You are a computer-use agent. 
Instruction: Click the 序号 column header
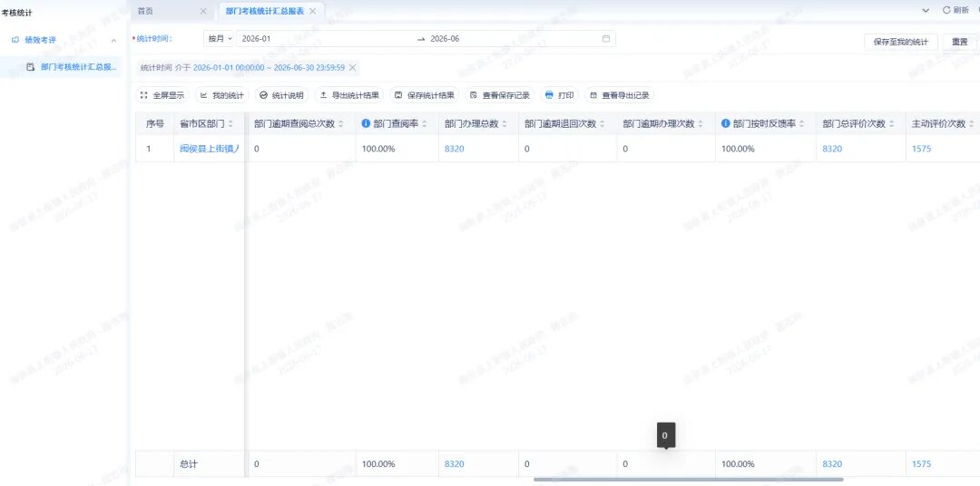coord(155,123)
